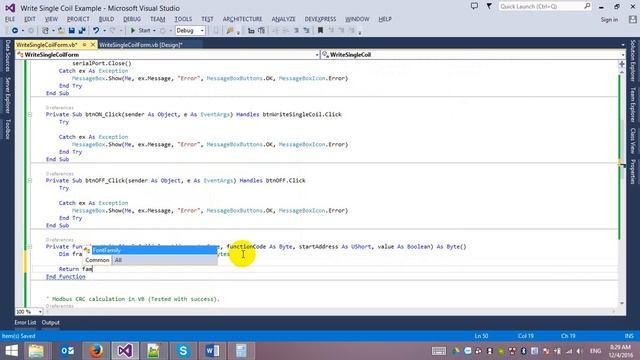Open the TEAM menu
The width and height of the screenshot is (640, 360).
coord(158,19)
